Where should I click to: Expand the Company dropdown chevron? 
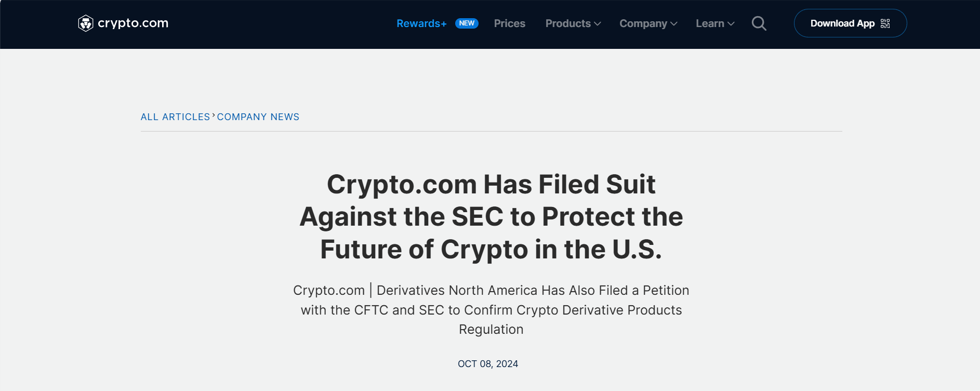[x=674, y=24]
